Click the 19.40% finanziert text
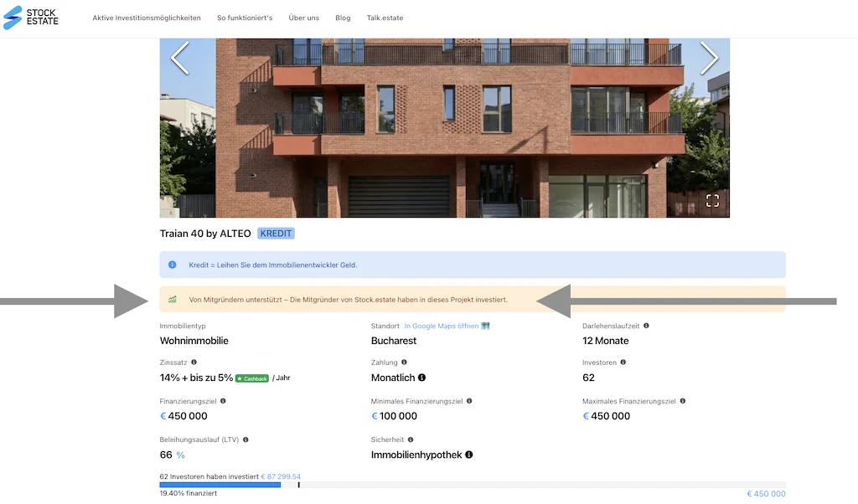 coord(189,493)
